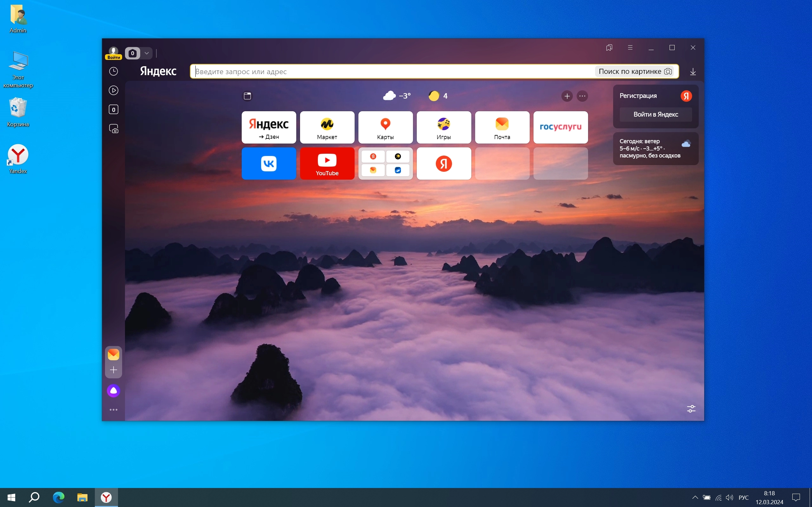
Task: Open the screenshot tool in sidebar
Action: coord(114,129)
